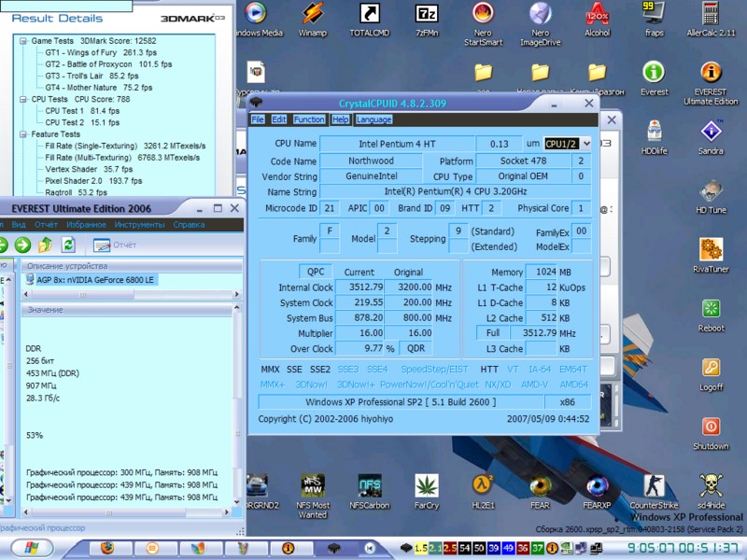747x560 pixels.
Task: Open CrystalCPUID Function menu
Action: [309, 119]
